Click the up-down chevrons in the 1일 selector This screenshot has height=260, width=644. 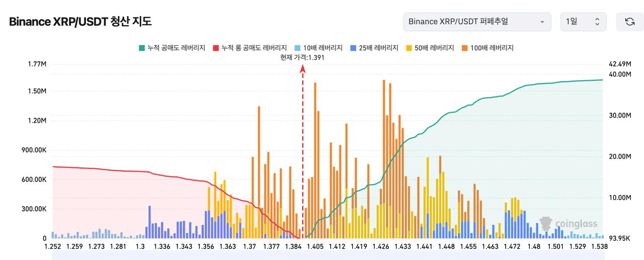pos(597,22)
